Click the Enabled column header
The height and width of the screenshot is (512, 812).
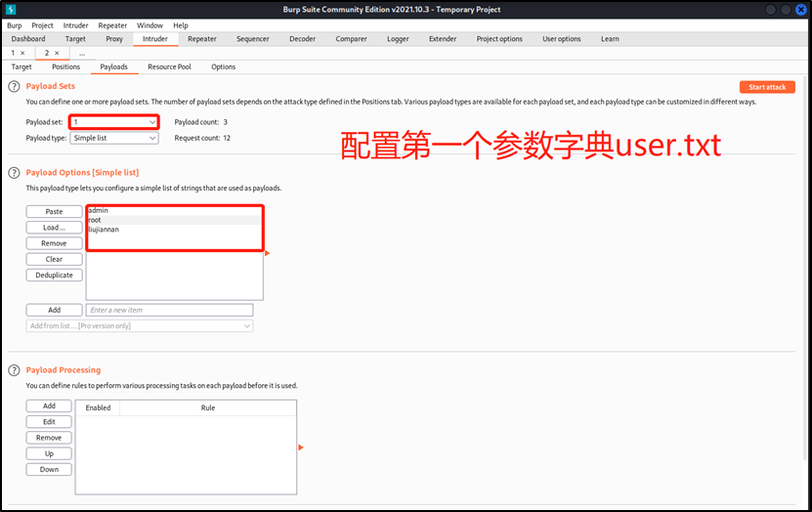[x=98, y=408]
